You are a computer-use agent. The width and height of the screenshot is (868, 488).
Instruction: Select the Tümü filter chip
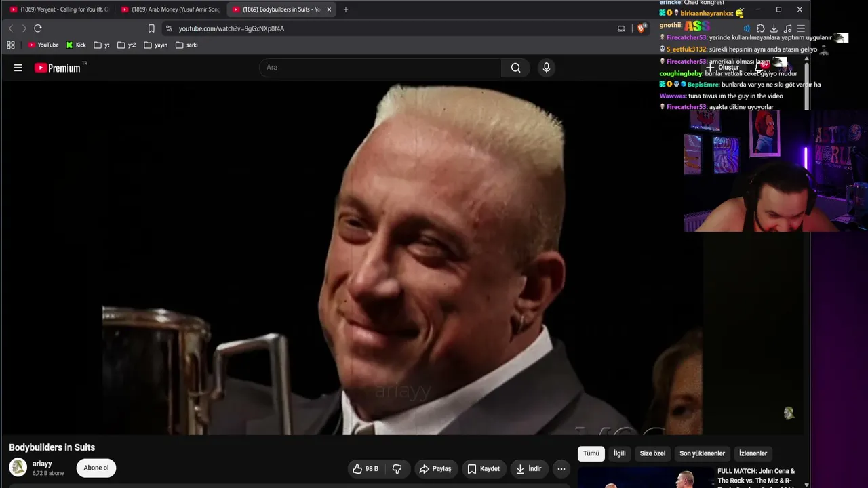coord(591,453)
